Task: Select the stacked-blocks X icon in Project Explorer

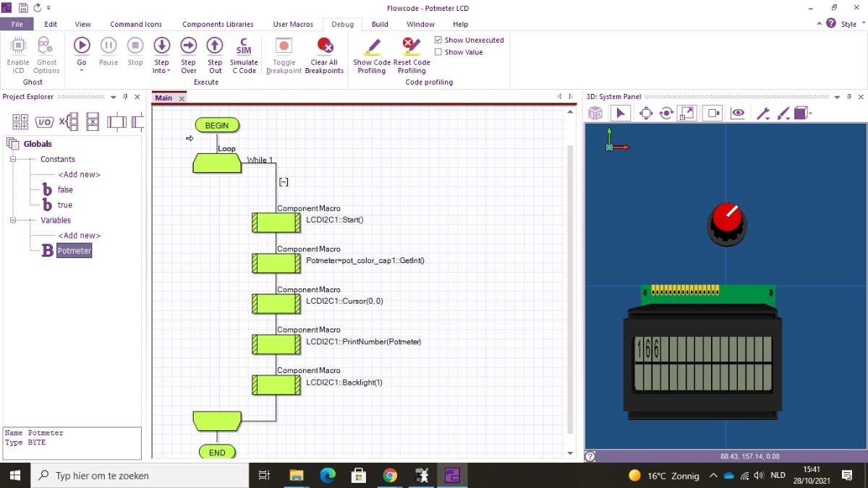Action: [93, 121]
